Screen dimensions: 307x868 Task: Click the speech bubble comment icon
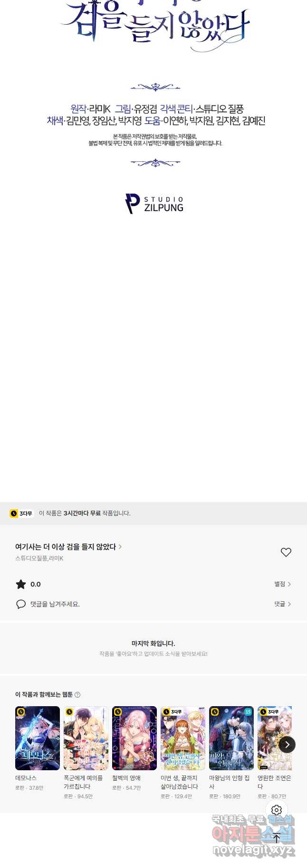pos(21,604)
